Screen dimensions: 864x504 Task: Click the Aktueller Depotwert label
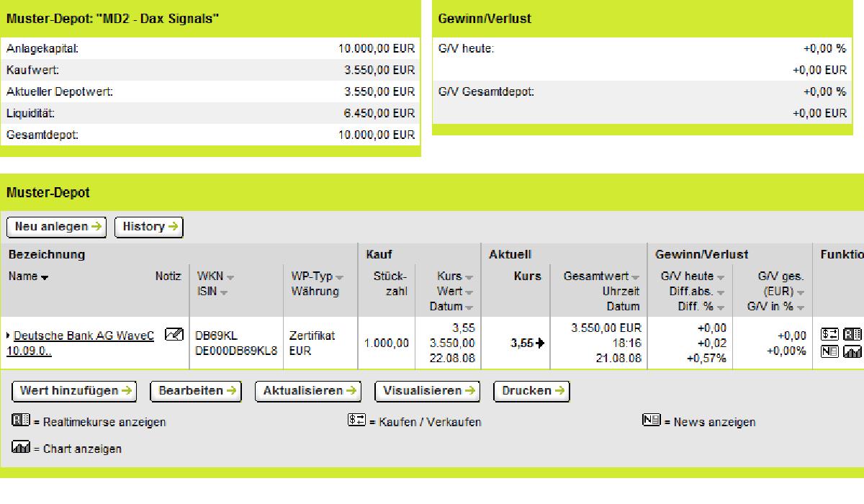point(60,91)
